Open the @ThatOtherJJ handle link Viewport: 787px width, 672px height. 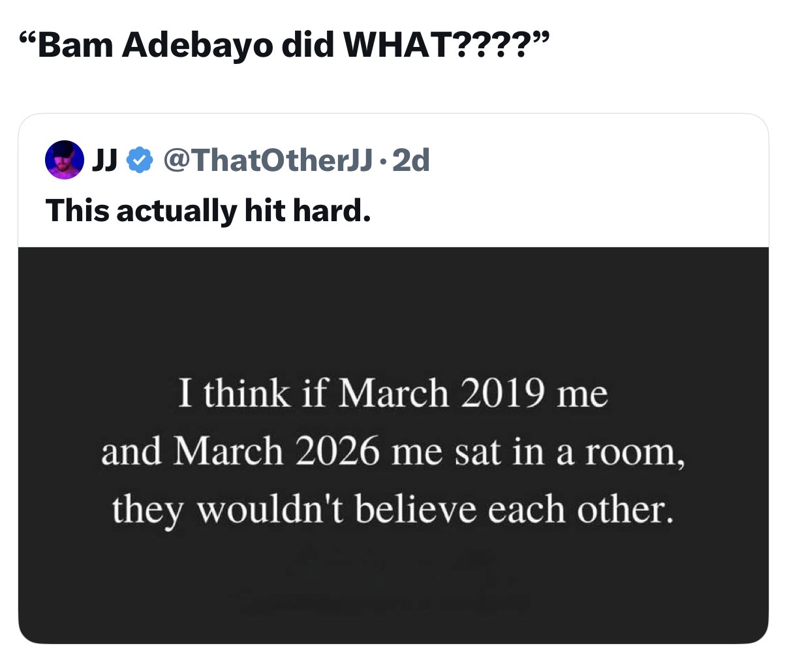coord(269,159)
